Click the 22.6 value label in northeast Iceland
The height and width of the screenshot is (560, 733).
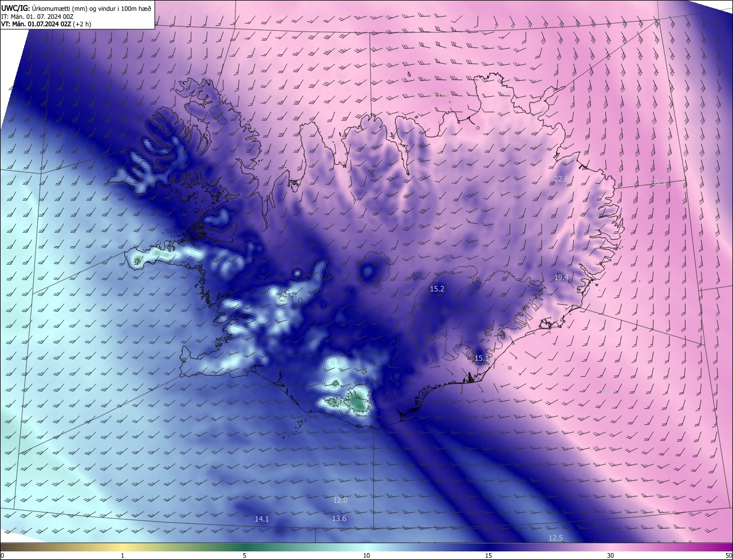coord(562,179)
